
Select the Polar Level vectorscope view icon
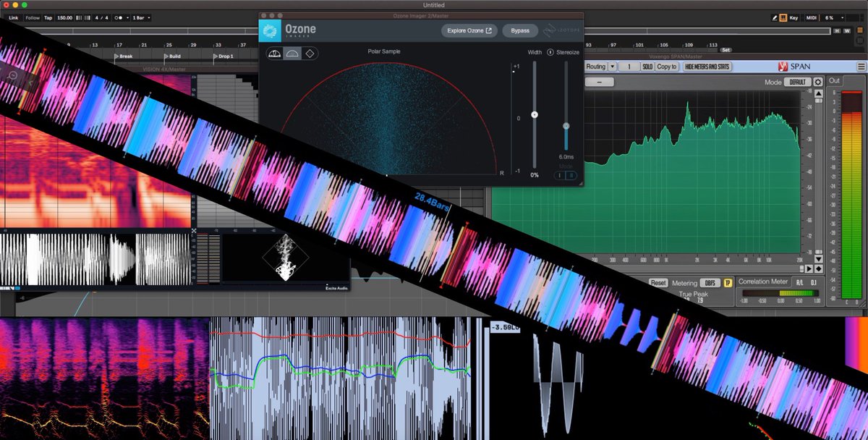[x=275, y=54]
